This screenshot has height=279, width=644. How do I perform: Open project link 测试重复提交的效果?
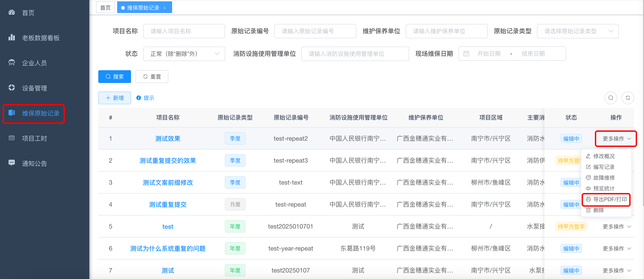click(168, 161)
